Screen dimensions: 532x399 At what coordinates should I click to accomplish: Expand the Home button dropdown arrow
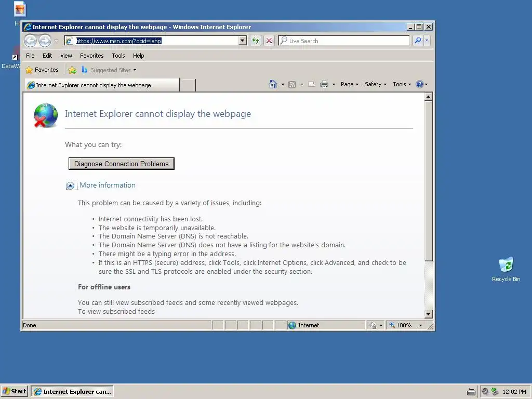point(283,85)
